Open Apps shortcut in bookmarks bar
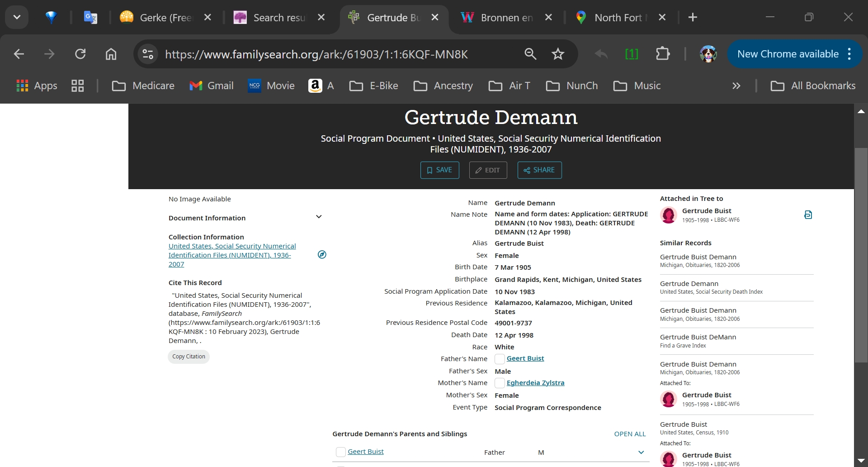The height and width of the screenshot is (467, 868). tap(37, 86)
